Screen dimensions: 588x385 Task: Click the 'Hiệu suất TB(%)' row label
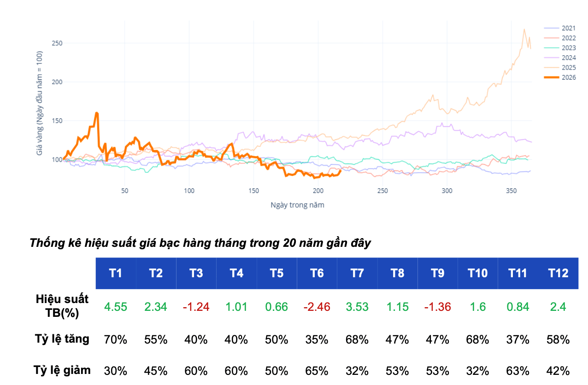(x=62, y=306)
